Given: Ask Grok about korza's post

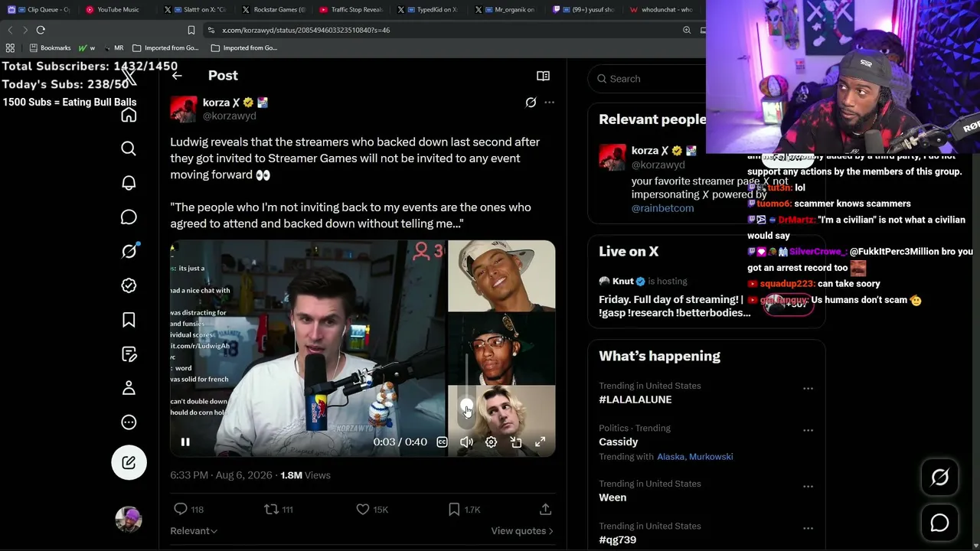Looking at the screenshot, I should (x=531, y=103).
